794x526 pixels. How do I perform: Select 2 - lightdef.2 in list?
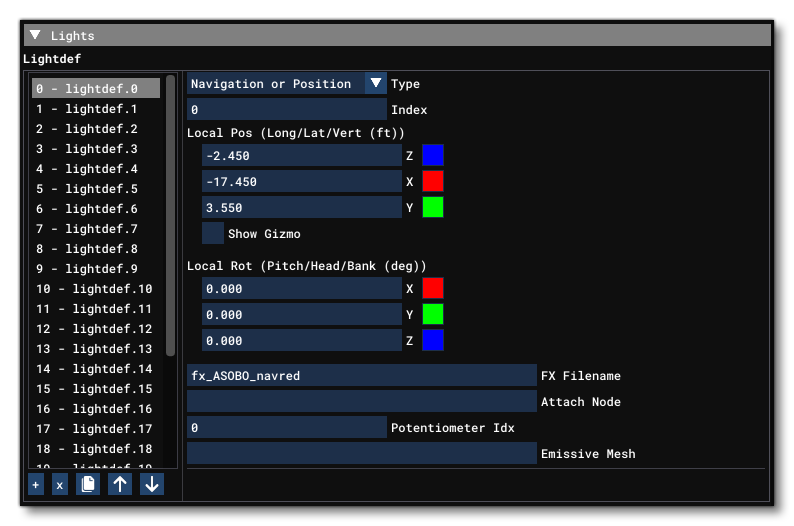[x=96, y=129]
